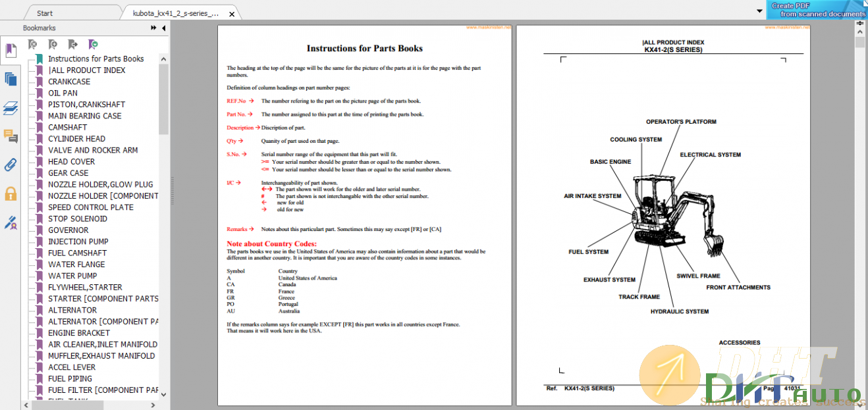The width and height of the screenshot is (868, 410).
Task: Click the bookmarks list scroll up arrow
Action: [163, 58]
